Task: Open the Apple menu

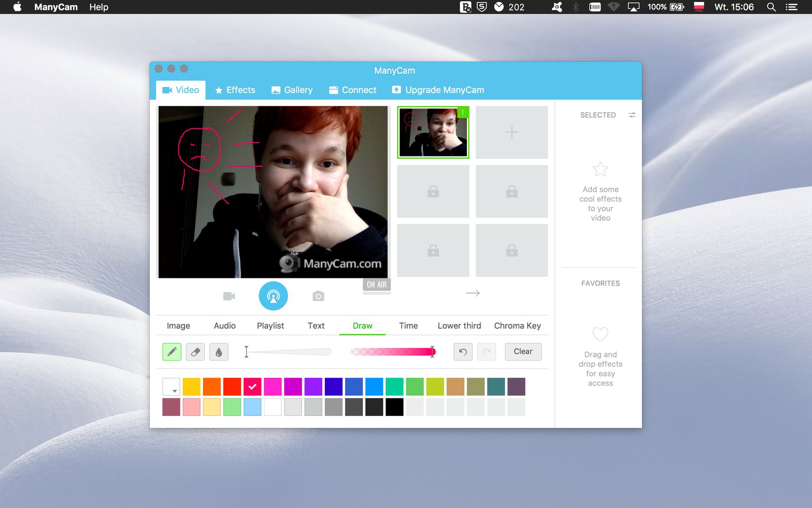Action: (x=17, y=7)
